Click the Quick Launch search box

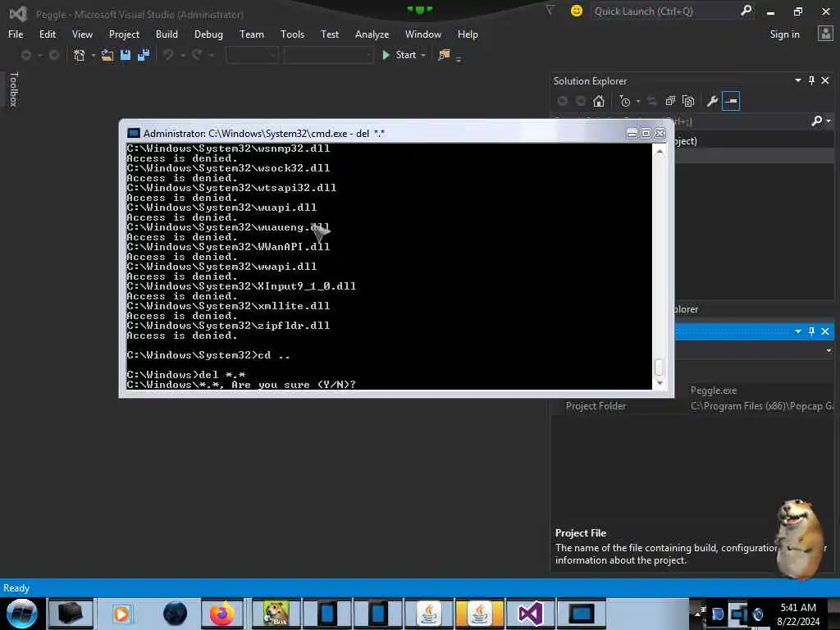(x=664, y=11)
